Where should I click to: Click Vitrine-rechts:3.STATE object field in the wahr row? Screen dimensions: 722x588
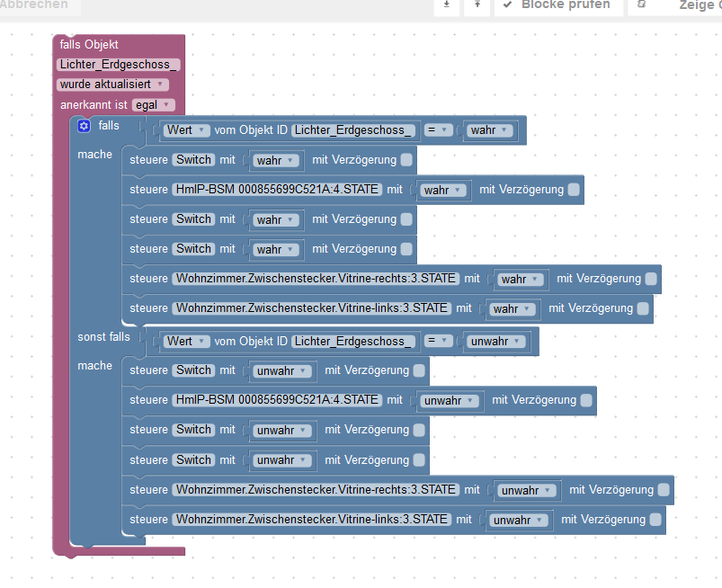tap(316, 279)
